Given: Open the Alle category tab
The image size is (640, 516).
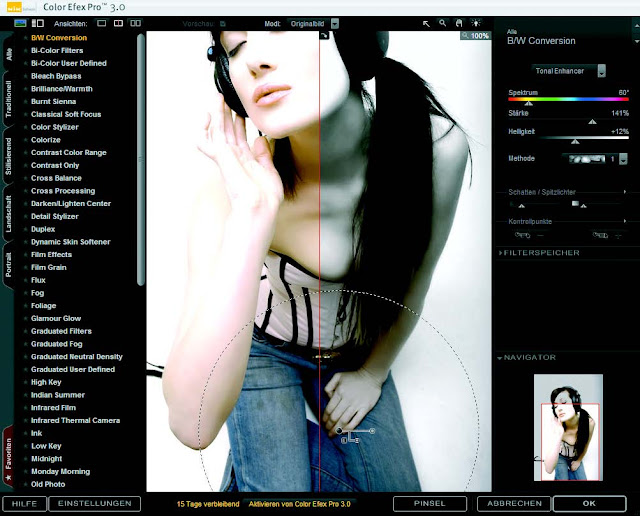Looking at the screenshot, I should [9, 54].
